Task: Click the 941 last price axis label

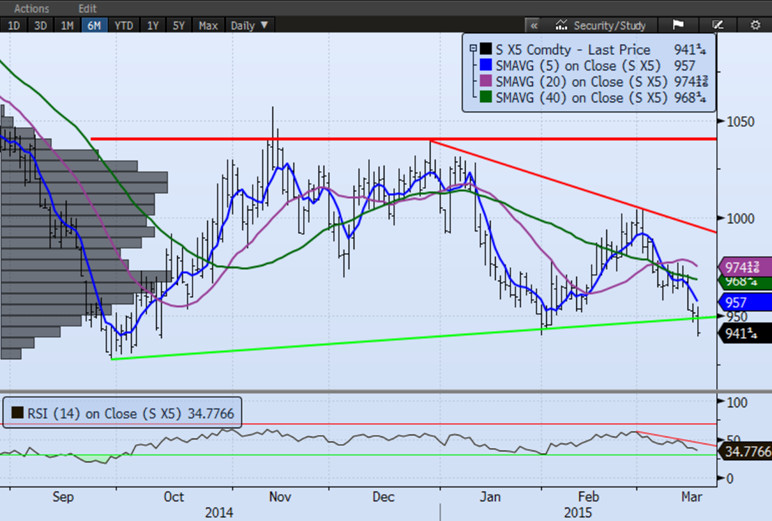Action: (x=743, y=335)
